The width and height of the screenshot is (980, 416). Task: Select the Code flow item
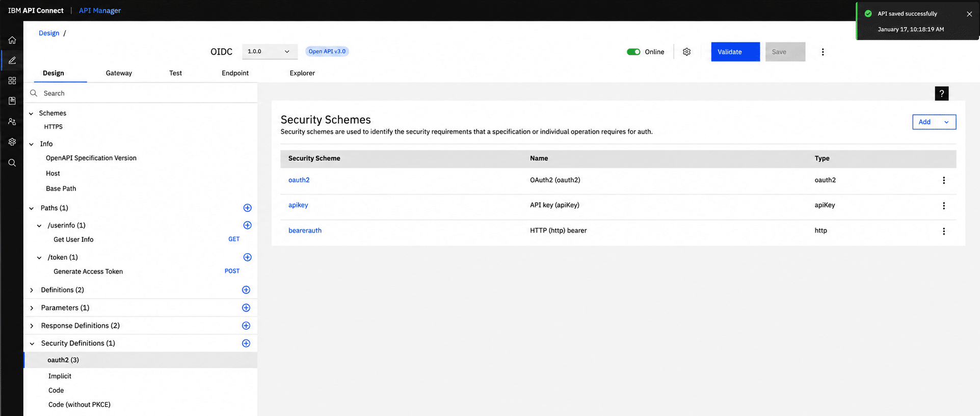56,390
